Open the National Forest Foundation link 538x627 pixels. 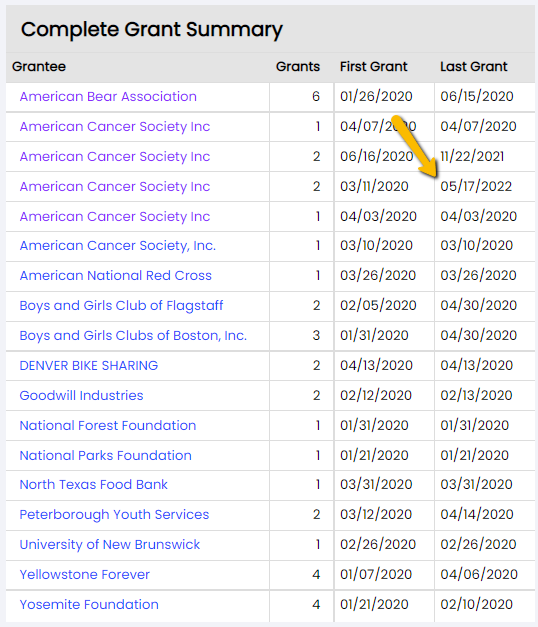tap(108, 425)
